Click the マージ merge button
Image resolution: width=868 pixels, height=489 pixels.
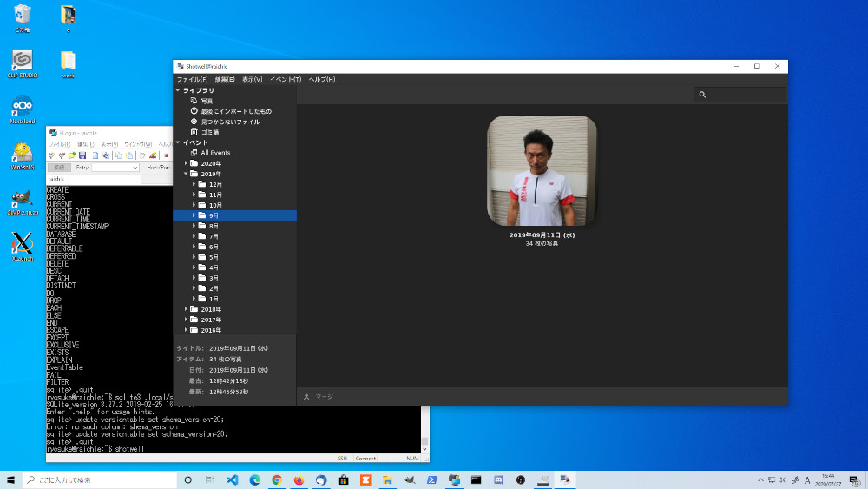[319, 397]
